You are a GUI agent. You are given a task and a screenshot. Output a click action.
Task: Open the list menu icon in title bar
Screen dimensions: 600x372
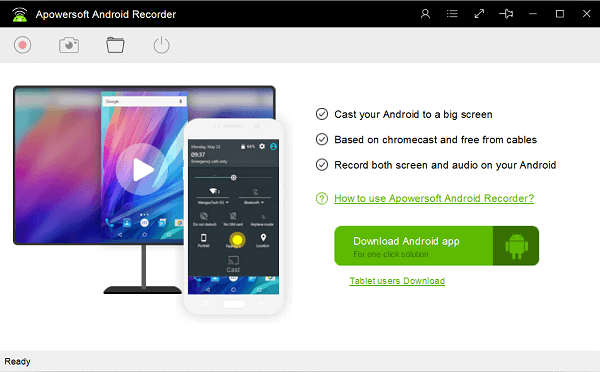tap(452, 14)
